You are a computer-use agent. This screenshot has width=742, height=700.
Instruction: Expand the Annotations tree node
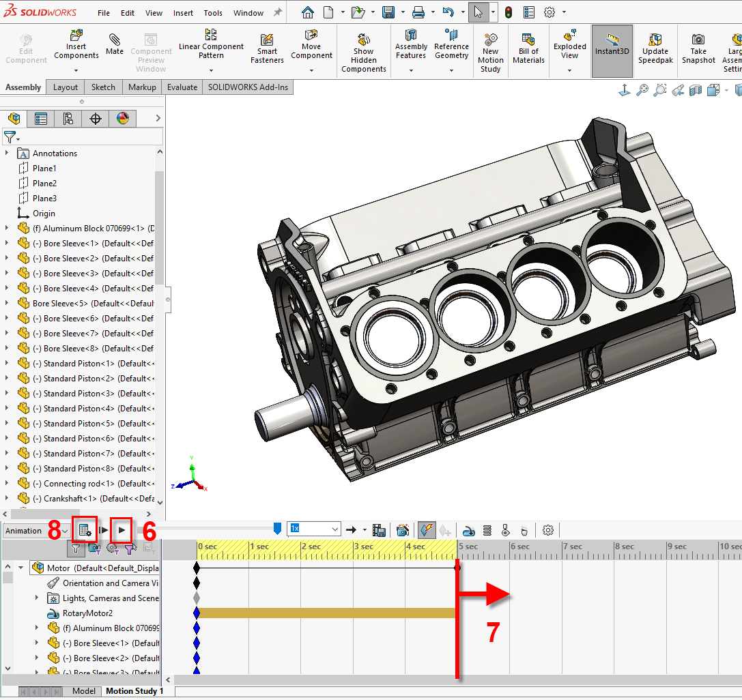7,153
